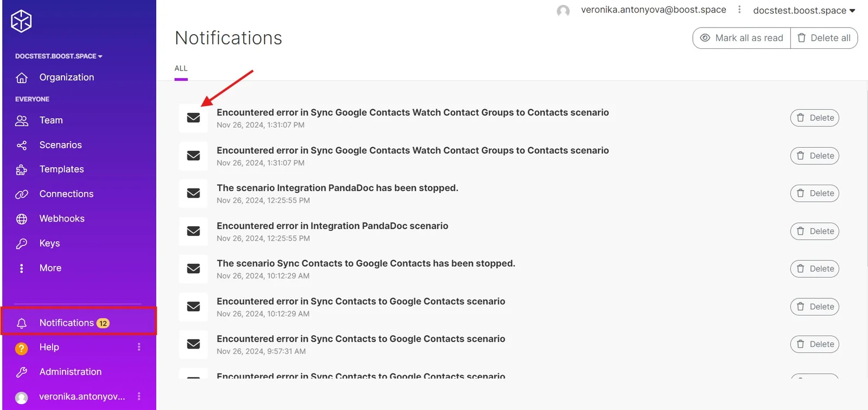This screenshot has width=868, height=410.
Task: Select the ALL notifications tab
Action: point(181,69)
